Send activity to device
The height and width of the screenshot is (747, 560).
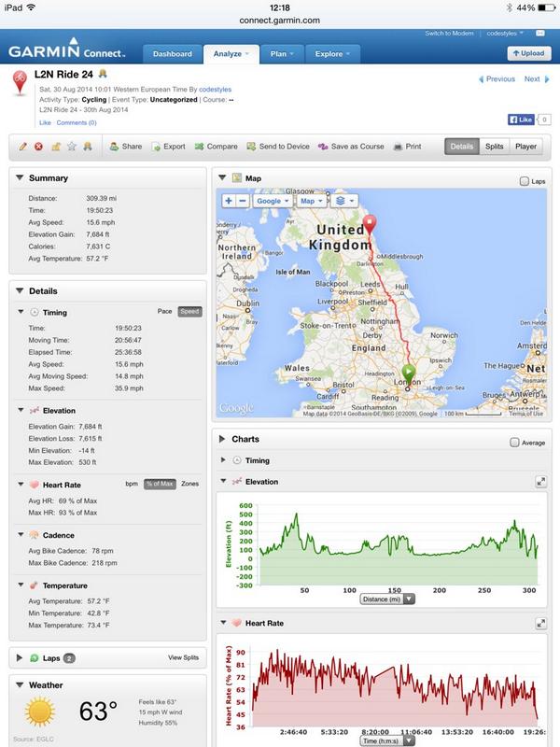[x=278, y=147]
